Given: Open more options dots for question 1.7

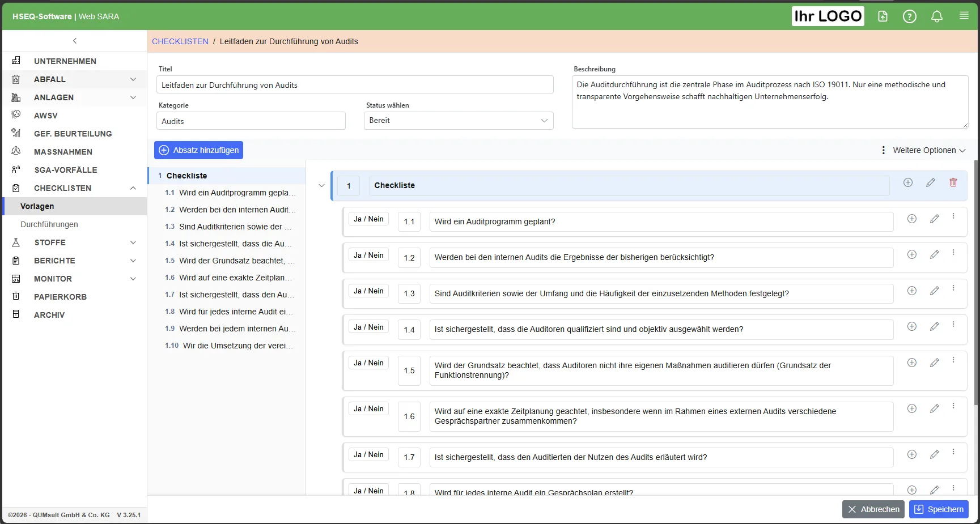Looking at the screenshot, I should pos(953,452).
